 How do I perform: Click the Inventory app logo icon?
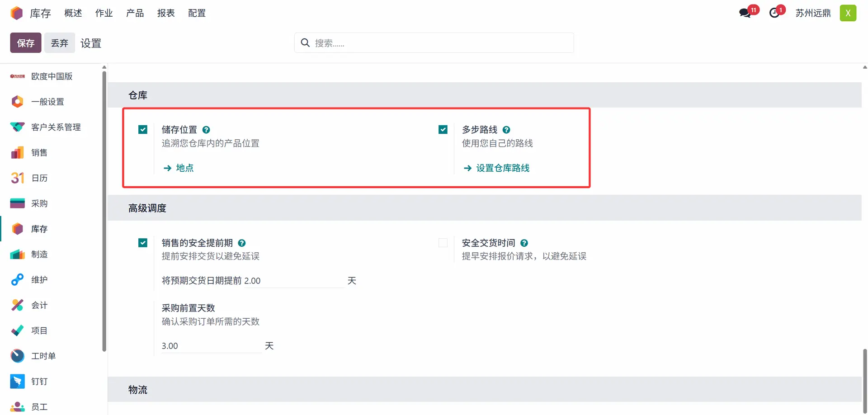click(x=17, y=13)
